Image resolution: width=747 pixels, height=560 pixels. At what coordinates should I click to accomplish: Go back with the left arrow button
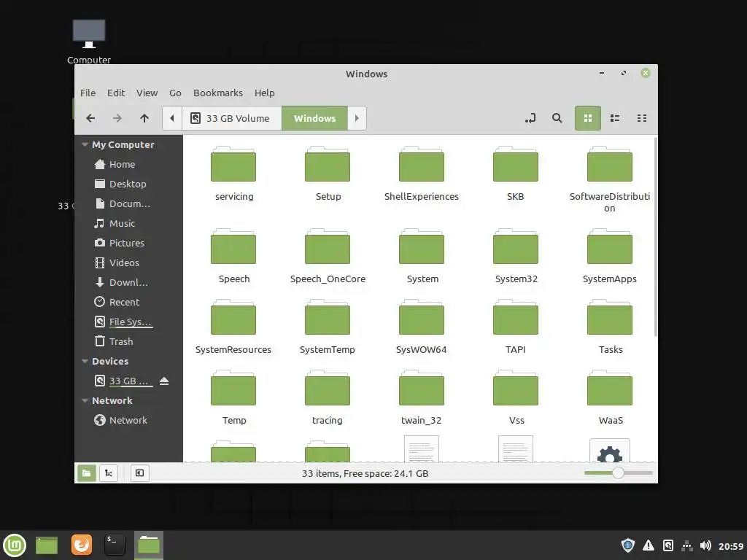[x=90, y=118]
